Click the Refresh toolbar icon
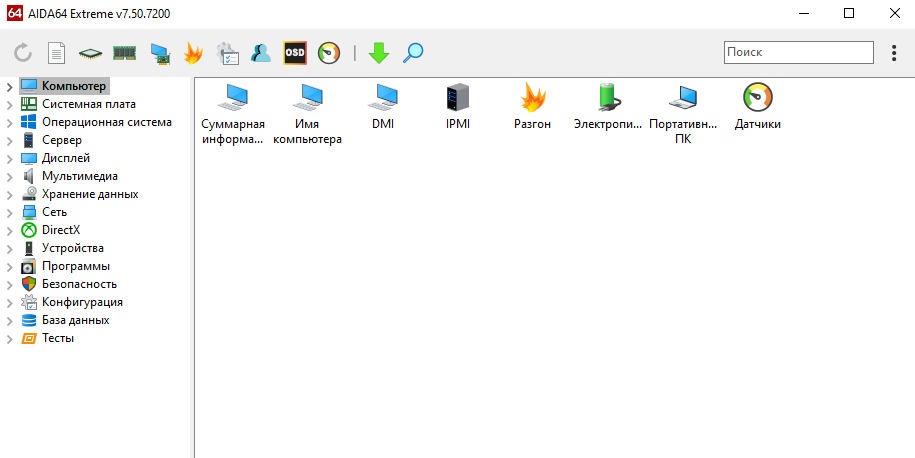 coord(23,53)
